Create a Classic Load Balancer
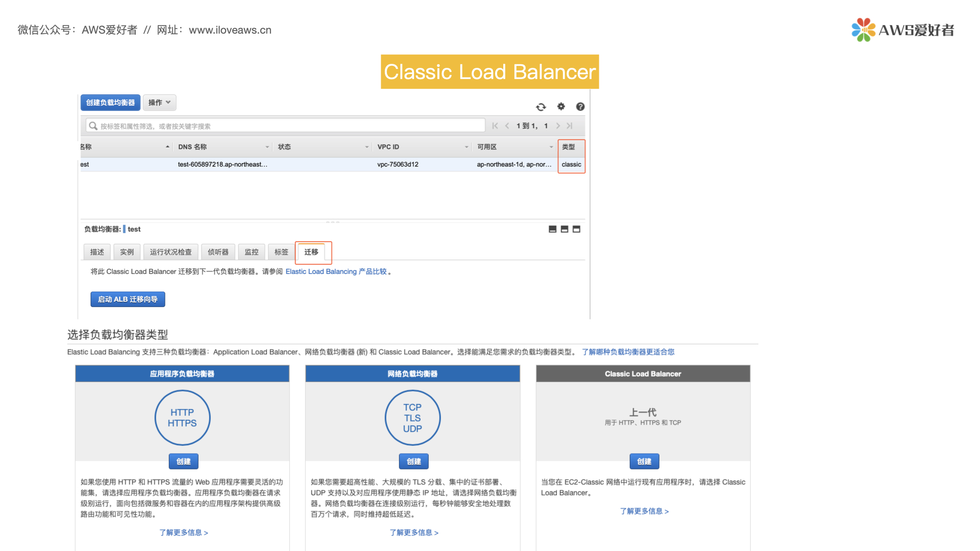Viewport: 980px width, 551px height. (x=644, y=462)
